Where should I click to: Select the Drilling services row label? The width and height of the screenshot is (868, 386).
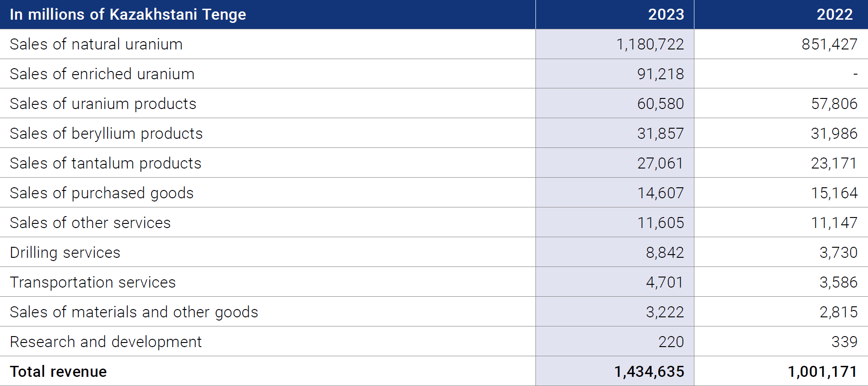point(65,253)
